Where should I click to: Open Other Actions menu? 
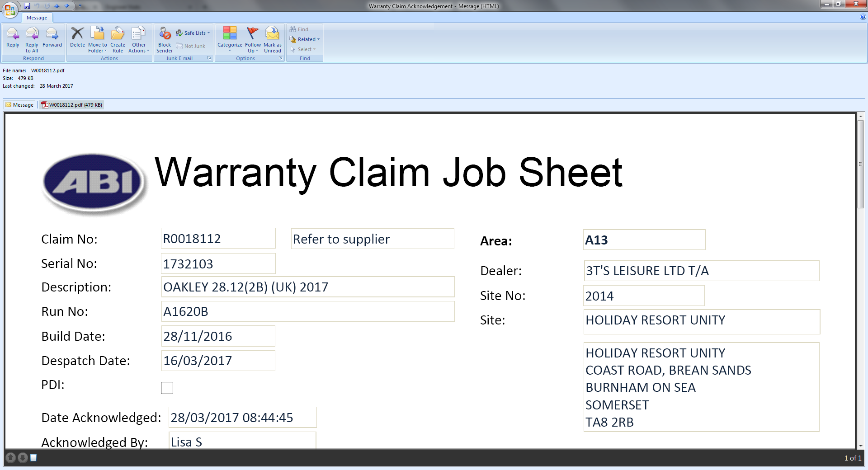pyautogui.click(x=139, y=40)
